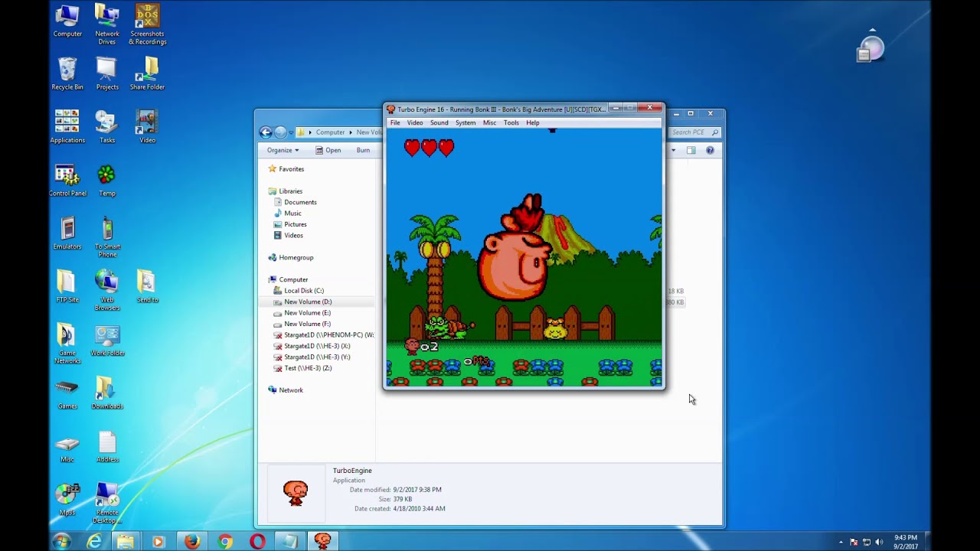Viewport: 980px width, 551px height.
Task: Open the Downloads desktop folder
Action: coord(107,393)
